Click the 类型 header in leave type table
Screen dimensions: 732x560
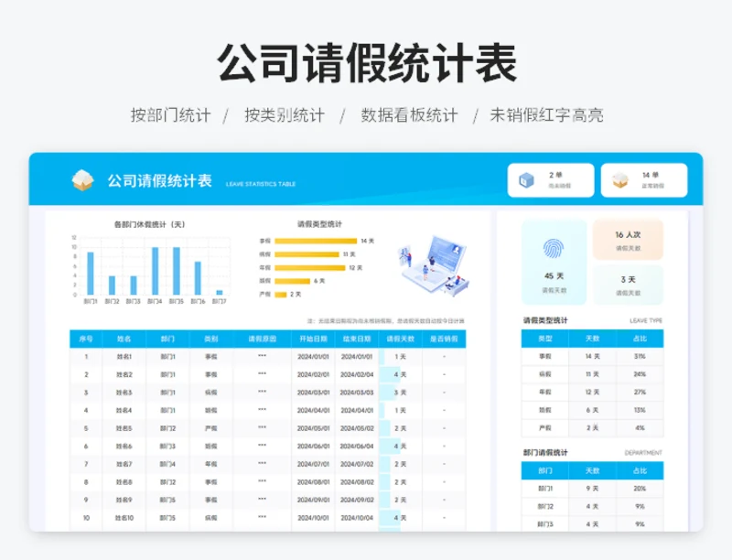545,339
